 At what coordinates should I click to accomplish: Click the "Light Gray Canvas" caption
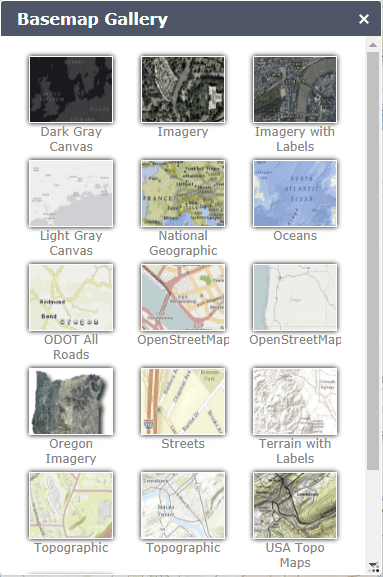[x=71, y=243]
